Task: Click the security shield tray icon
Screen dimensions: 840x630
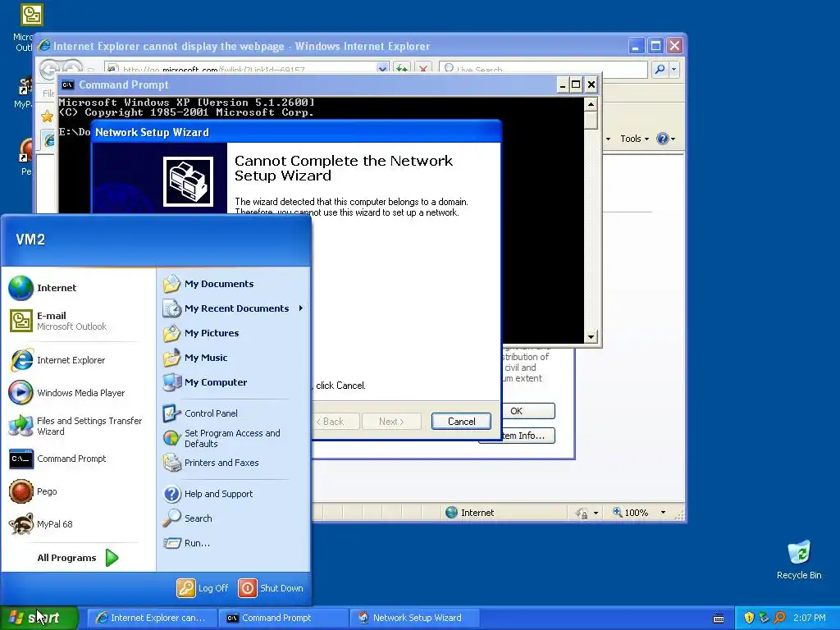Action: (x=749, y=618)
